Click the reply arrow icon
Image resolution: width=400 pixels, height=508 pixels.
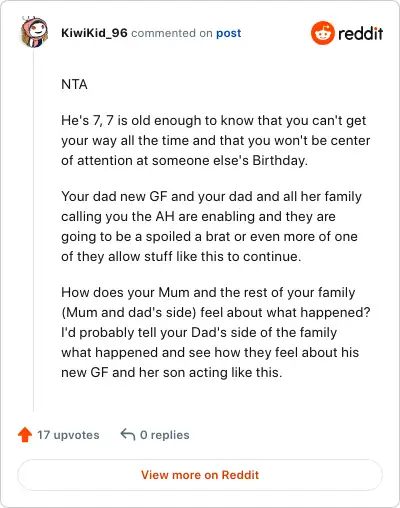coord(128,434)
